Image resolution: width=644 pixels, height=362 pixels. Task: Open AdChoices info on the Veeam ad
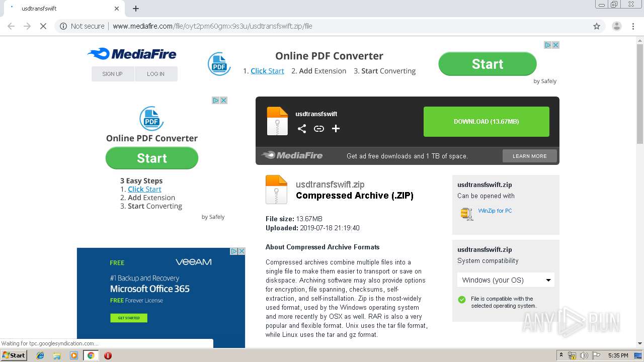point(234,251)
